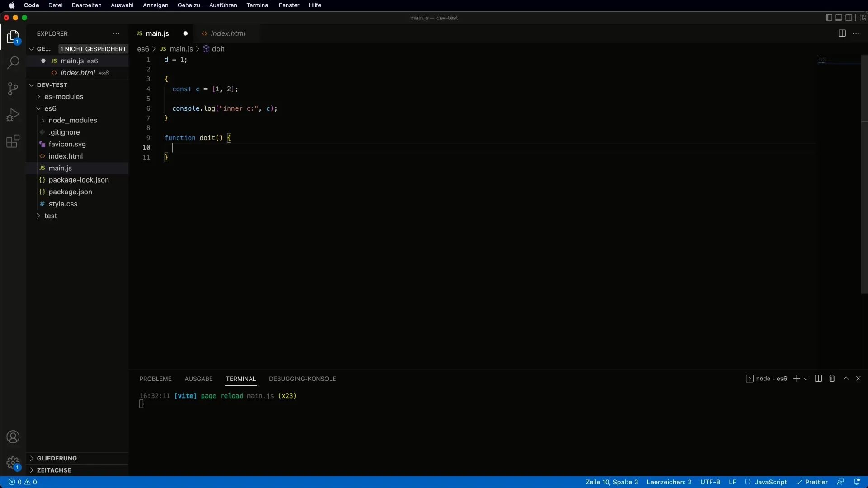Click es6 breadcrumb segment
This screenshot has height=488, width=868.
click(x=143, y=49)
